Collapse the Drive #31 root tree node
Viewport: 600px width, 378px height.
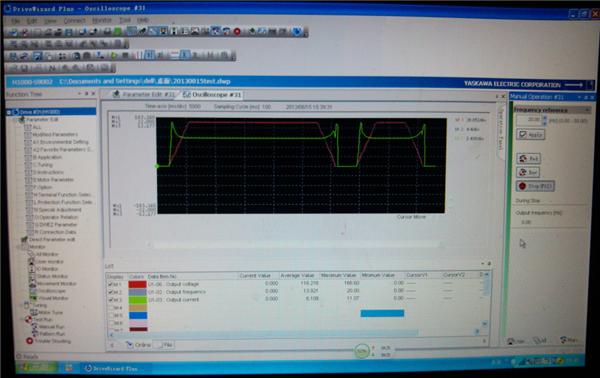click(x=9, y=112)
